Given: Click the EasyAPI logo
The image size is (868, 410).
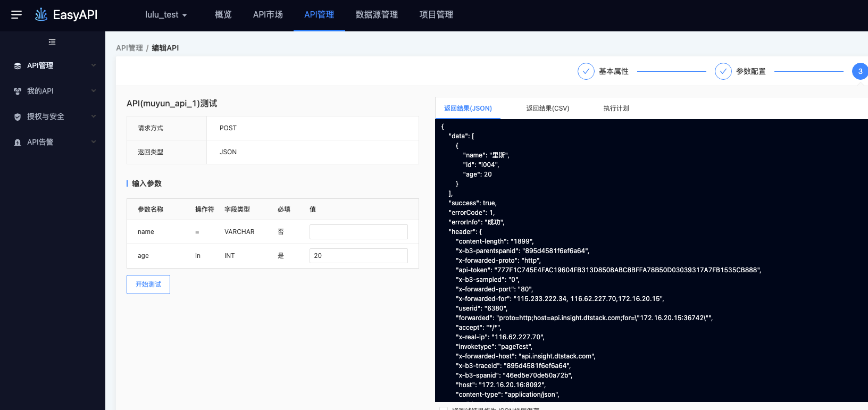Looking at the screenshot, I should tap(66, 15).
